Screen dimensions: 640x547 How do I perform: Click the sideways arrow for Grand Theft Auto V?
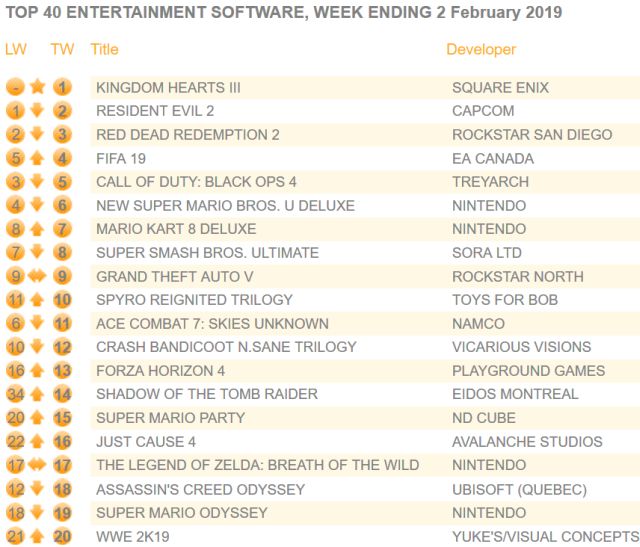click(x=38, y=276)
